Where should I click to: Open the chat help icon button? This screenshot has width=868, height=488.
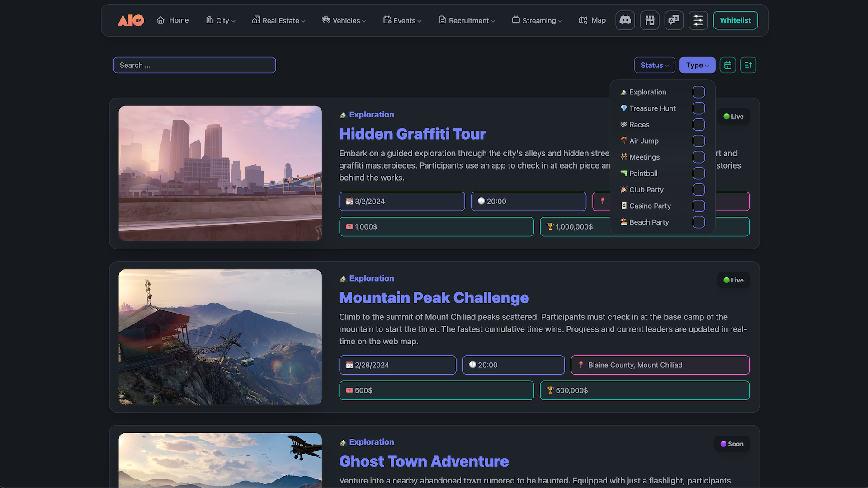click(674, 20)
